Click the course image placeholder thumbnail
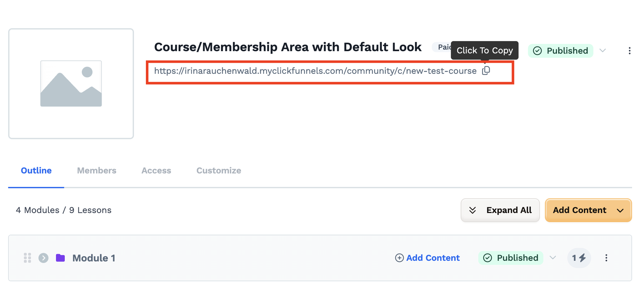The image size is (644, 289). (x=71, y=84)
